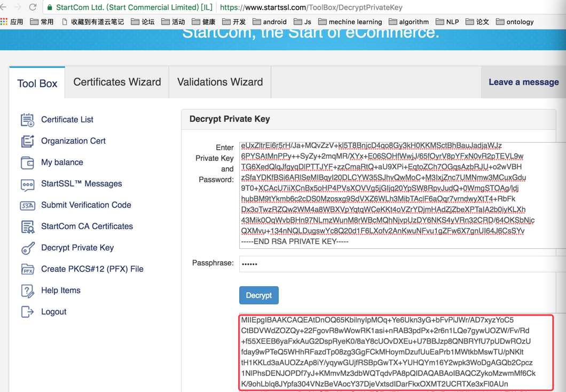The height and width of the screenshot is (392, 566).
Task: Click the END RSA PRIVATE KEY line
Action: [x=295, y=241]
